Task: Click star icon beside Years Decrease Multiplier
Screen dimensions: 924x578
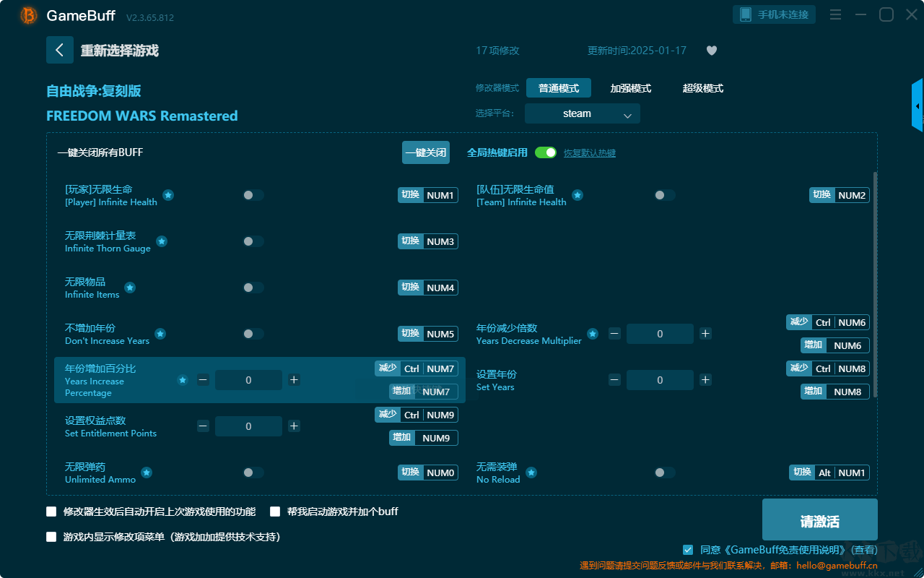Action: pos(593,334)
